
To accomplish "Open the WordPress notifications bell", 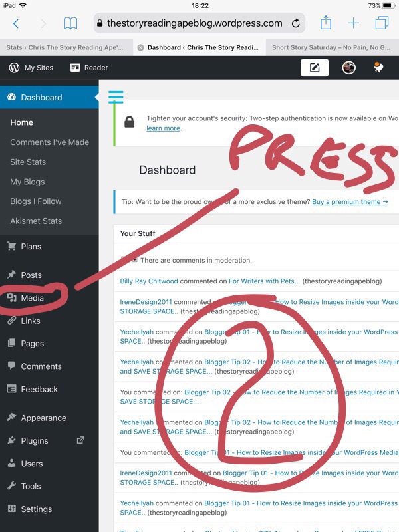I will pos(378,68).
